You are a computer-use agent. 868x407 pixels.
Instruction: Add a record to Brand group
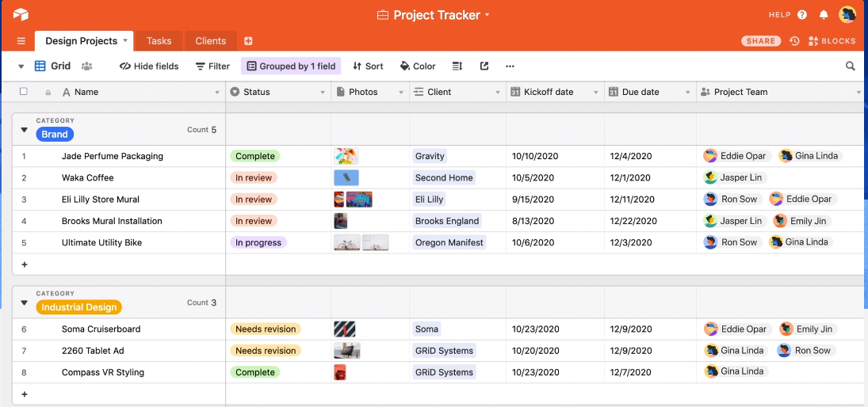click(x=25, y=264)
